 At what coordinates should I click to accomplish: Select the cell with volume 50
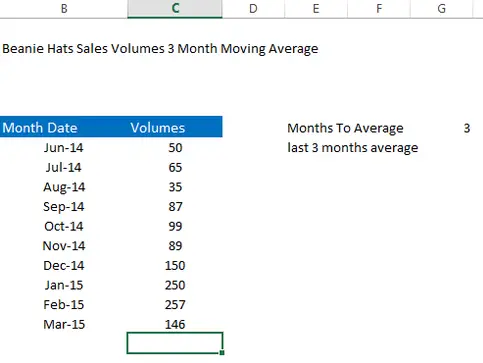175,147
